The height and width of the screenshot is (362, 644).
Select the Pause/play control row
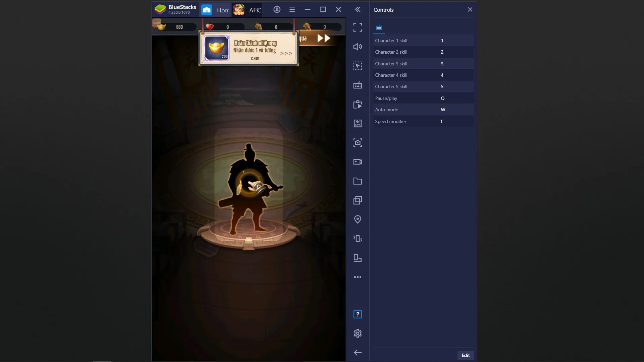pyautogui.click(x=423, y=98)
